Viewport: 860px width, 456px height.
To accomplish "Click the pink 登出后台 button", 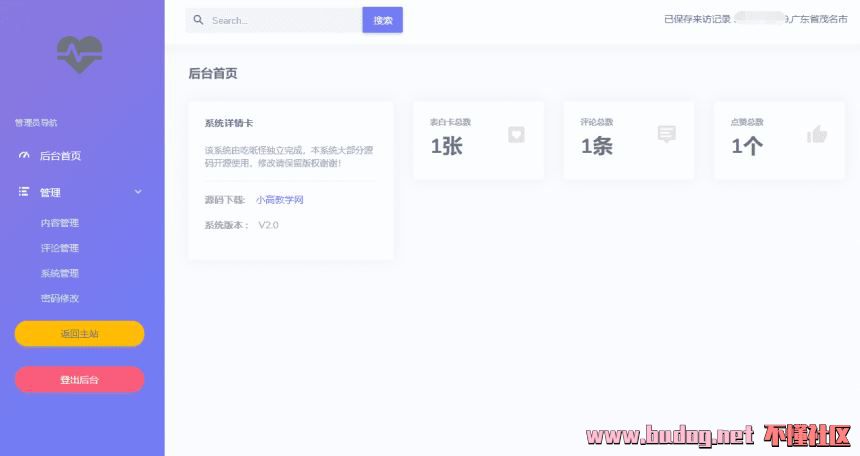I will [x=79, y=380].
